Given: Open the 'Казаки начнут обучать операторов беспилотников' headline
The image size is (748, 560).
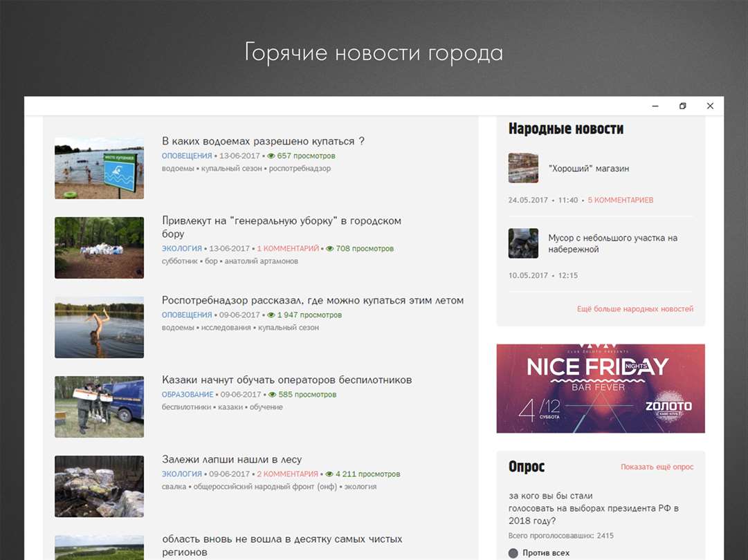Looking at the screenshot, I should (286, 380).
